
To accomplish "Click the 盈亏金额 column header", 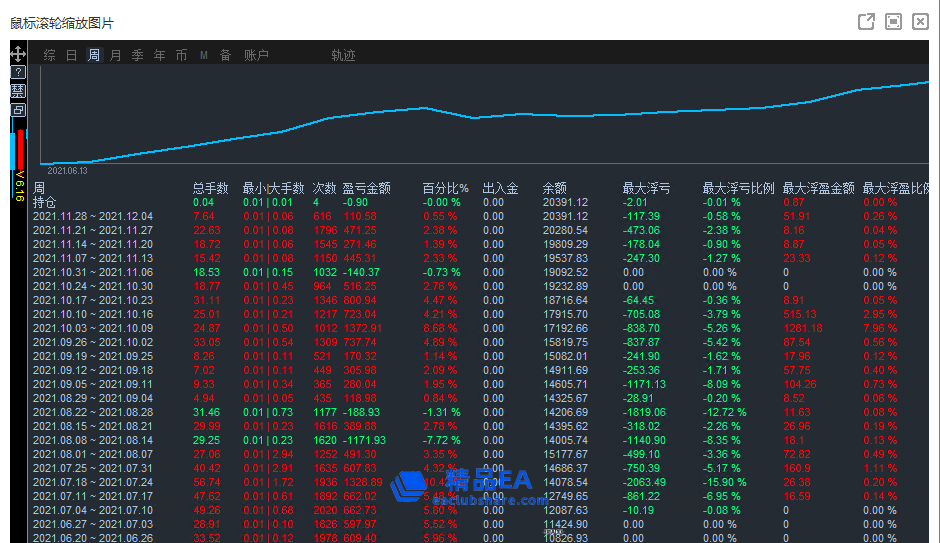I will pos(366,188).
